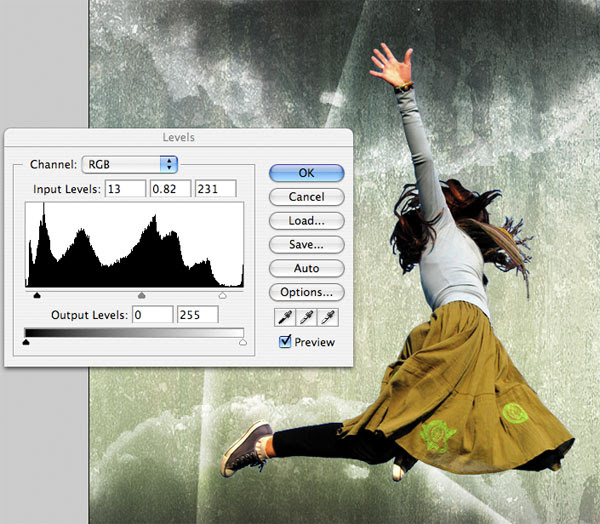Screen dimensions: 600x524
Task: Click OK in Levels dialog
Action: 307,173
